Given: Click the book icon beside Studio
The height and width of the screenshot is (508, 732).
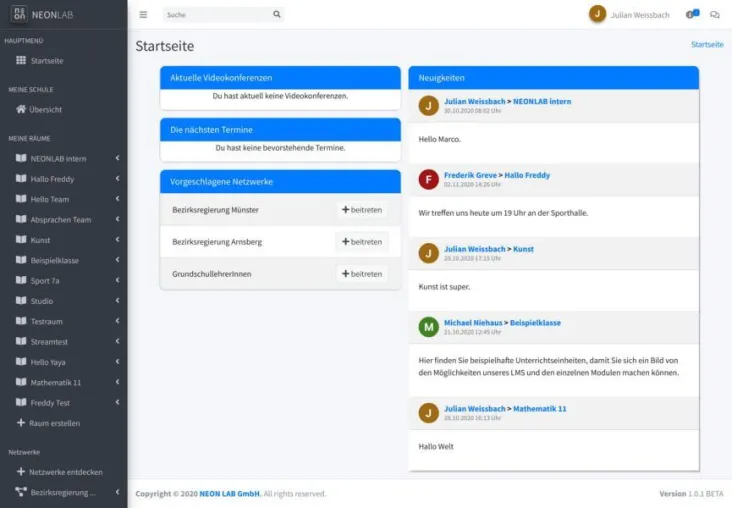Looking at the screenshot, I should (x=21, y=300).
